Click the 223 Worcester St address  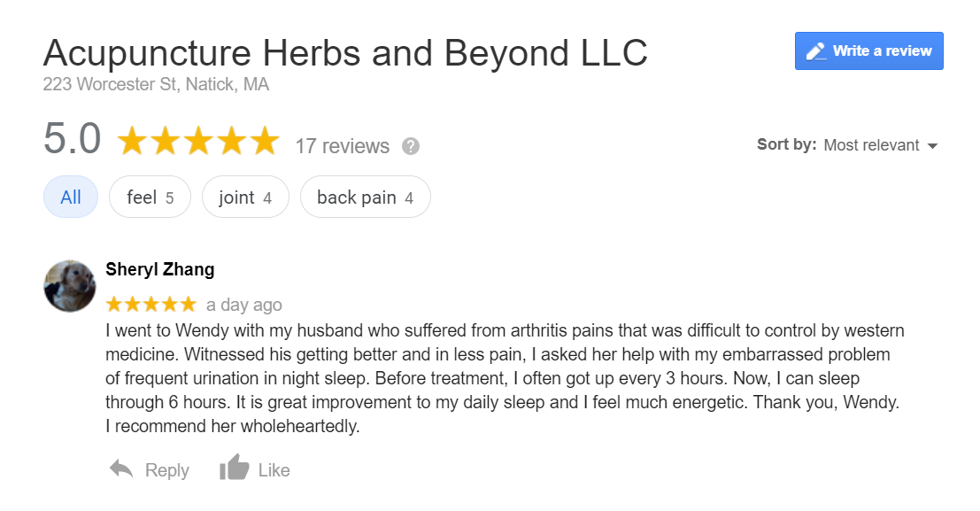coord(156,85)
